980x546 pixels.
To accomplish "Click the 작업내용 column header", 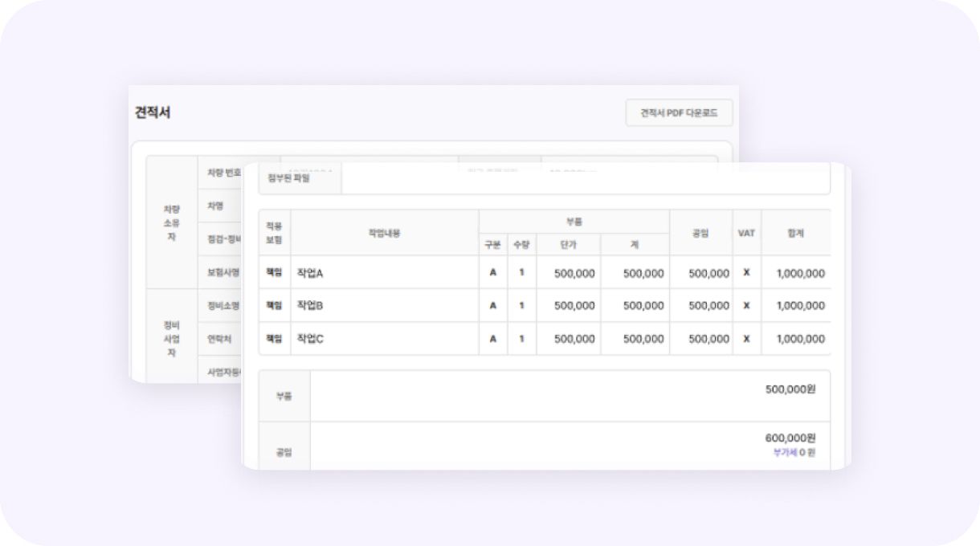I will tap(384, 233).
